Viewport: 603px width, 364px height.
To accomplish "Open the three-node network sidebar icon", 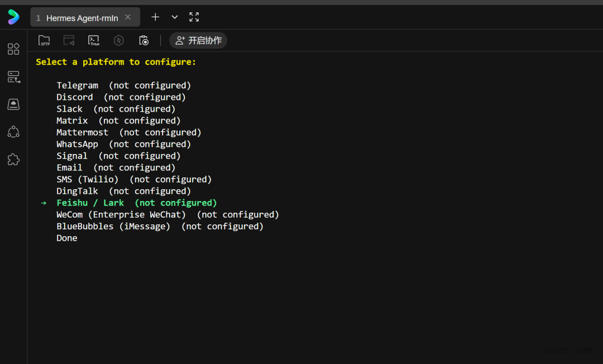I will point(13,132).
